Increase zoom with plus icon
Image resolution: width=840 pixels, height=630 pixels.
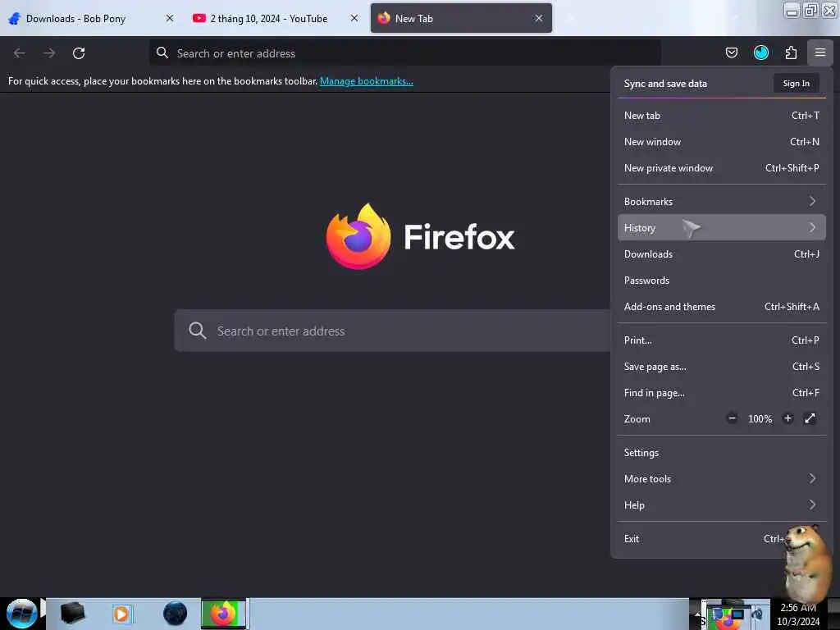pyautogui.click(x=787, y=418)
